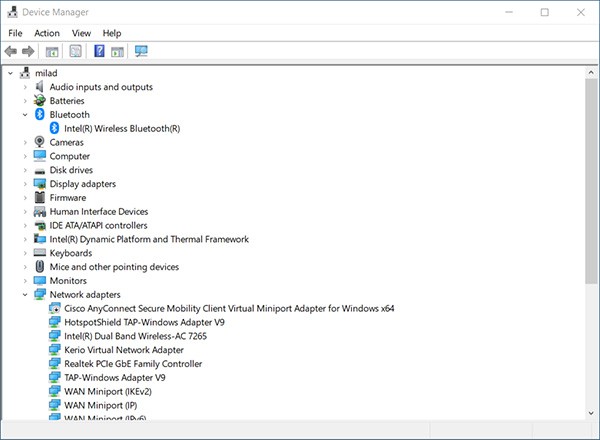This screenshot has width=600, height=440.
Task: Open the File menu
Action: click(x=15, y=33)
